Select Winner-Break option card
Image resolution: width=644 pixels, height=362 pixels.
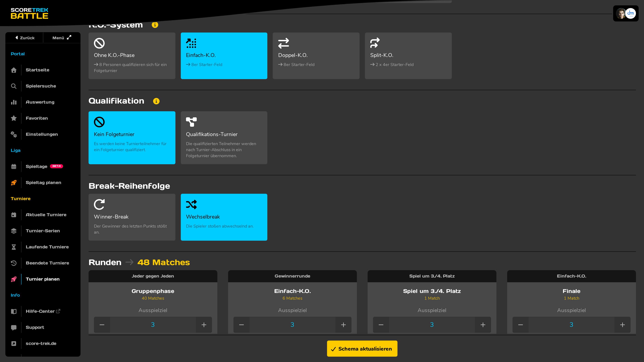tap(132, 217)
